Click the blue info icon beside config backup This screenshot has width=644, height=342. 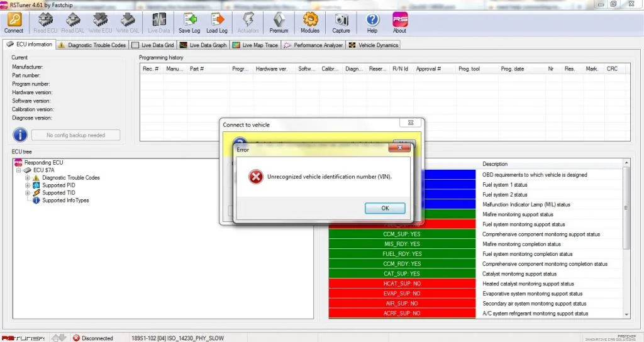[x=20, y=135]
